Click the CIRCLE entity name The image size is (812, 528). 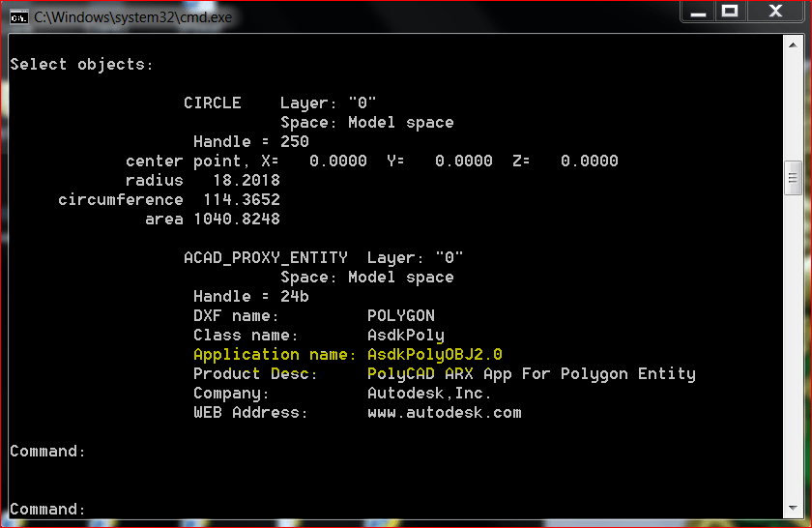213,103
